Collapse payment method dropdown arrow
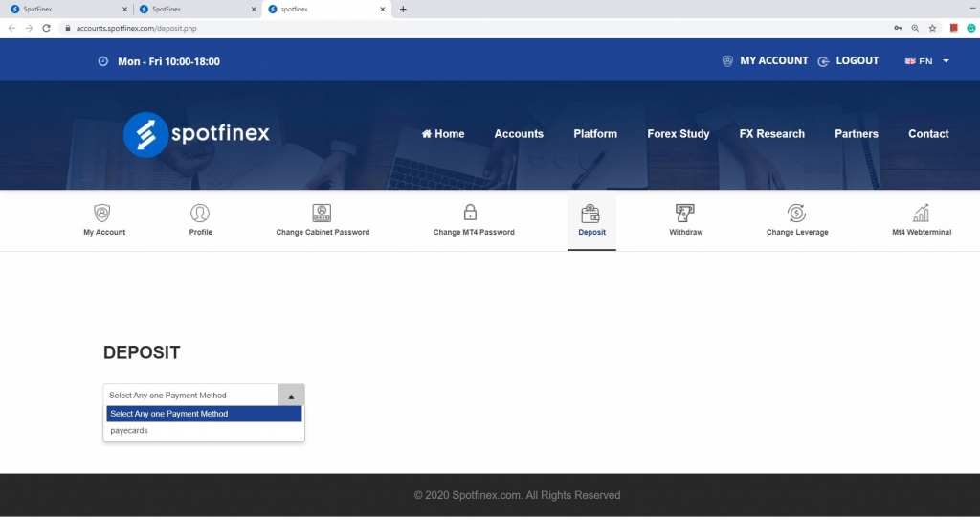This screenshot has width=980, height=520. click(291, 396)
